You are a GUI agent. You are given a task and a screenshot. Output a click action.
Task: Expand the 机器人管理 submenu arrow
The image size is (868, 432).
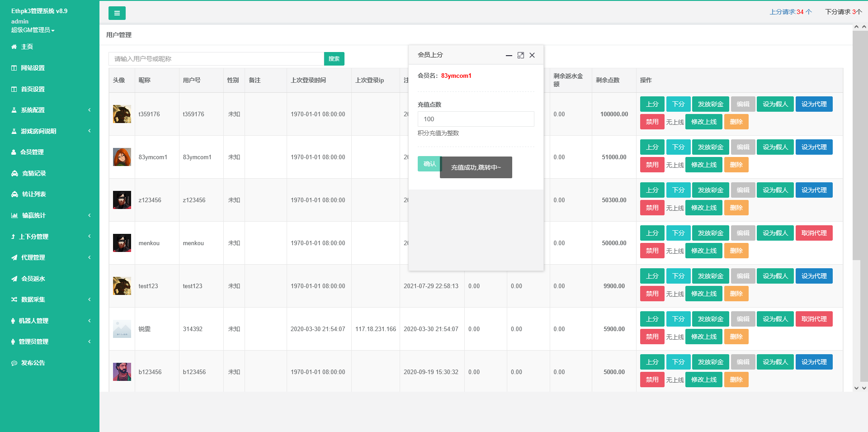(90, 321)
